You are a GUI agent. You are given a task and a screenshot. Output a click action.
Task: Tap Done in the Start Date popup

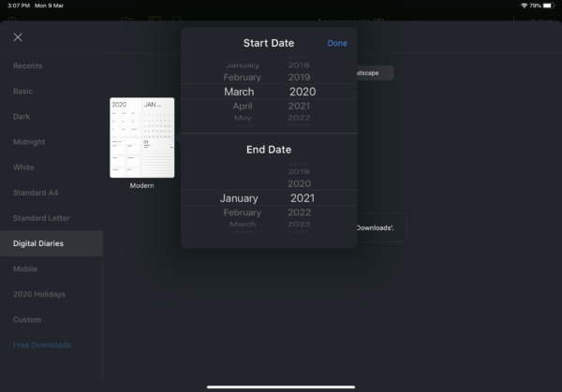337,43
